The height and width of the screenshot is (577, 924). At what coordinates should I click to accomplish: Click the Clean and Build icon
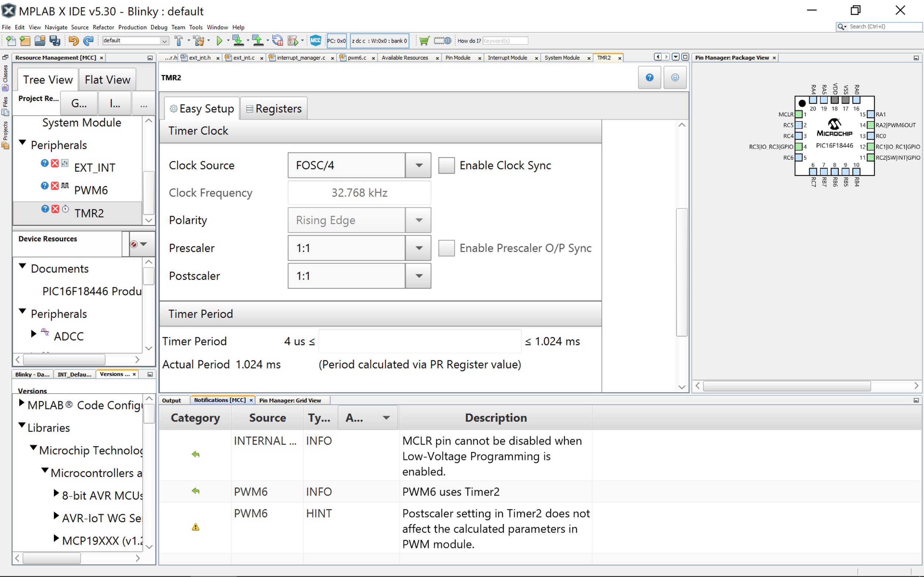click(x=198, y=41)
